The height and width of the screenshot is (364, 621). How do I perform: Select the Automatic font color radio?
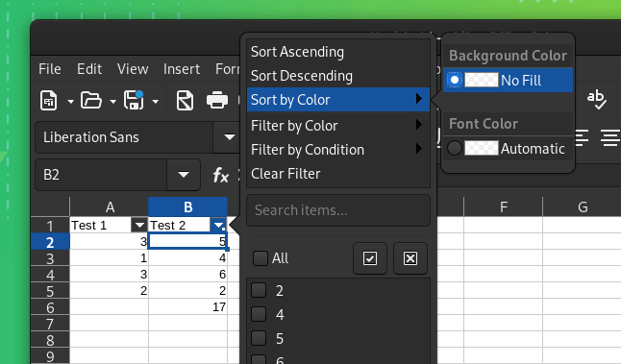tap(455, 148)
